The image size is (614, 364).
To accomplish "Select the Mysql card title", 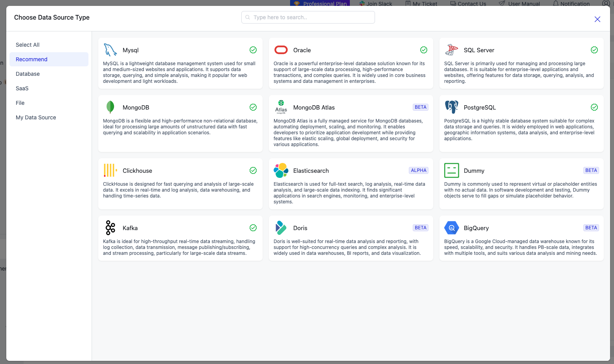I will pyautogui.click(x=131, y=50).
